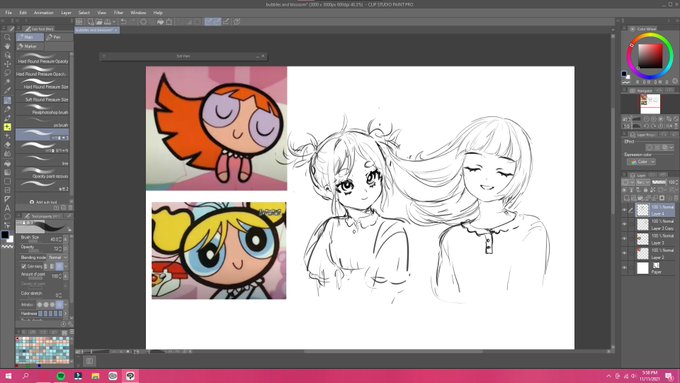Expand the Hardness settings arrow

point(66,313)
